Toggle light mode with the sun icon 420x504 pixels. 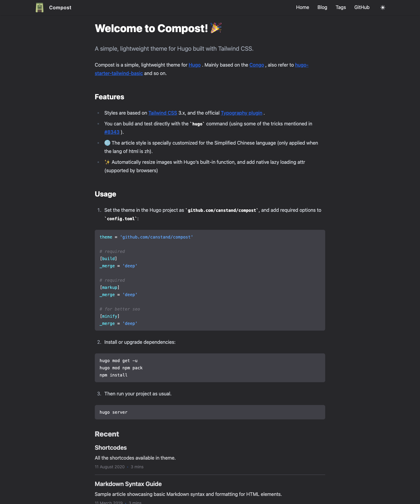pos(383,7)
